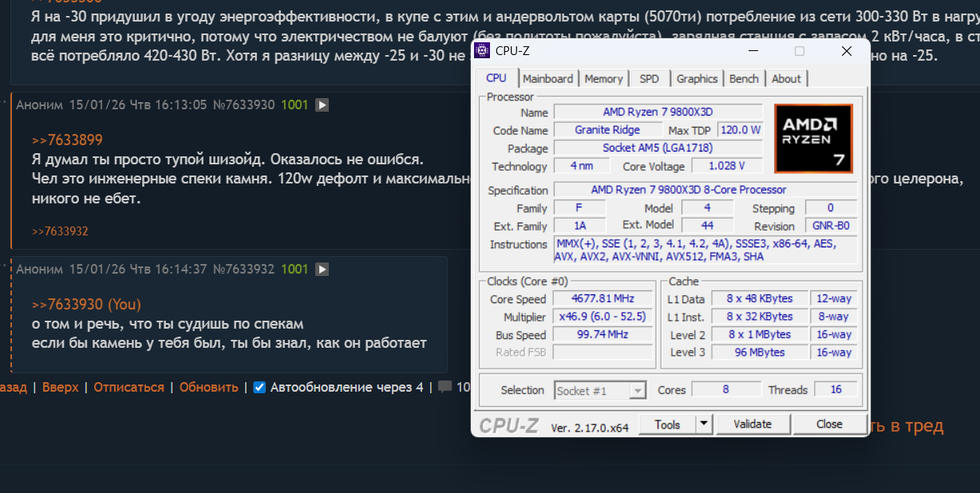Click the Validate button
The image size is (980, 493).
pyautogui.click(x=753, y=424)
